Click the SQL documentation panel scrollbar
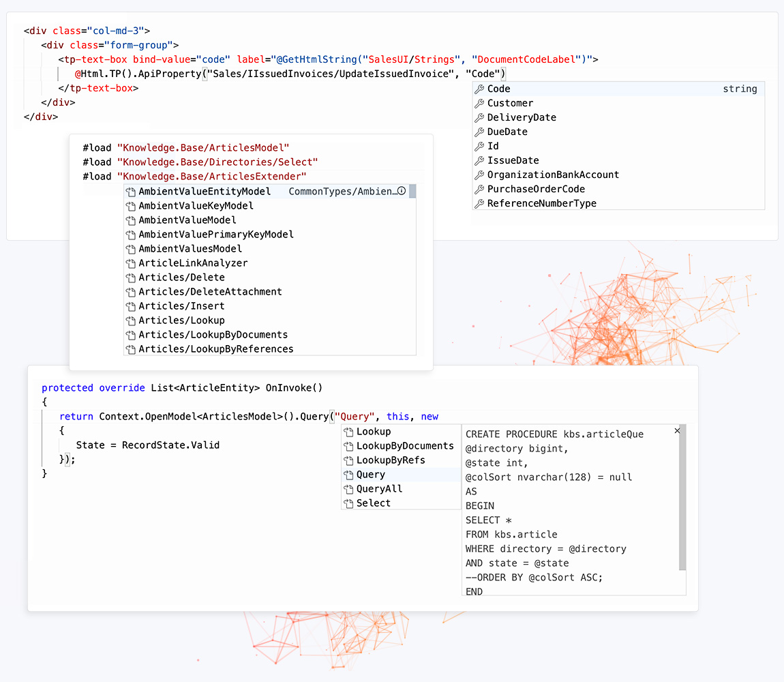 [x=682, y=498]
